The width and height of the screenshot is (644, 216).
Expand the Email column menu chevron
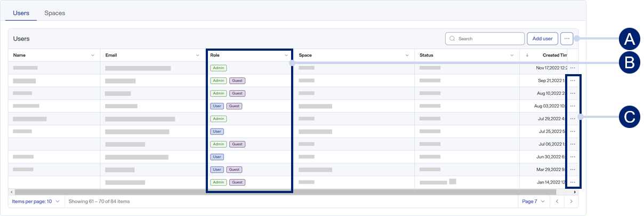coord(199,55)
